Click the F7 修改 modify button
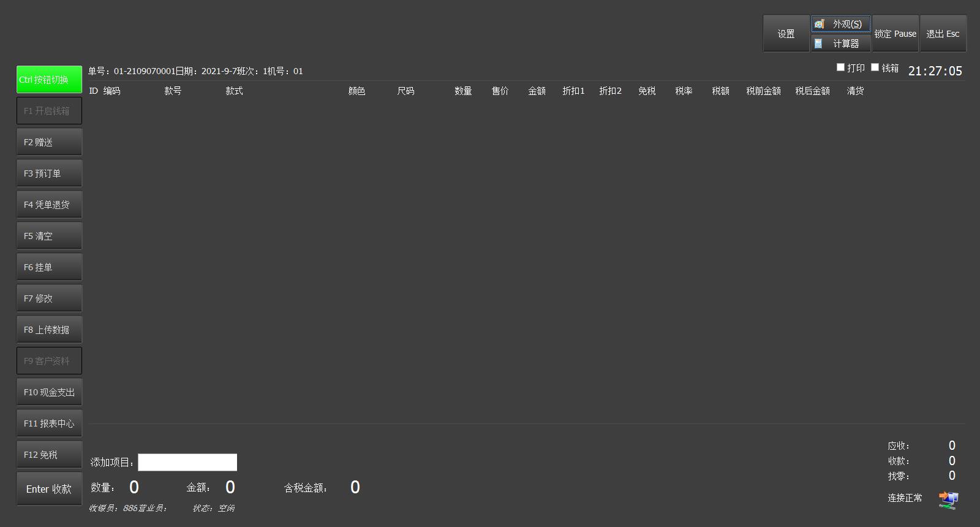This screenshot has height=527, width=980. [x=49, y=298]
